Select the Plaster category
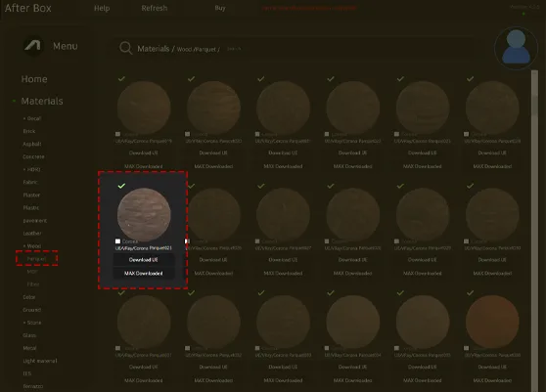This screenshot has width=546, height=392. (x=31, y=195)
